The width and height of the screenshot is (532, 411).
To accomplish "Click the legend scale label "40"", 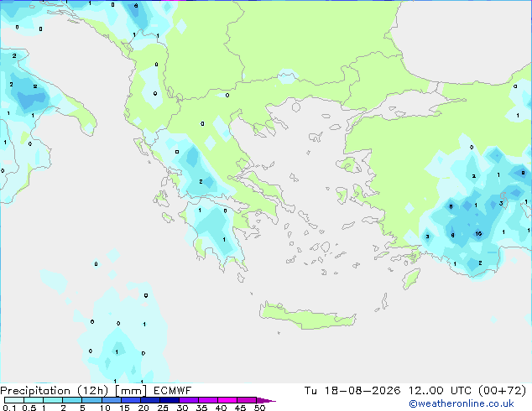I will (222, 408).
